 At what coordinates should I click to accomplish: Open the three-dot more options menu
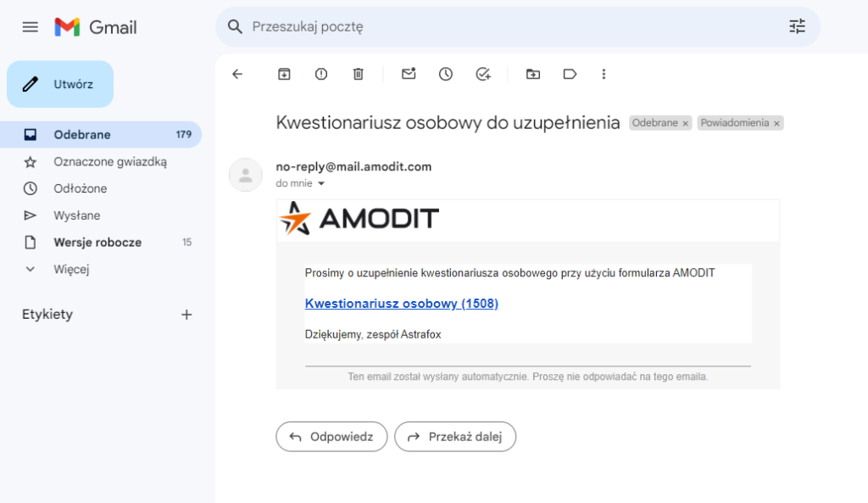pos(604,74)
